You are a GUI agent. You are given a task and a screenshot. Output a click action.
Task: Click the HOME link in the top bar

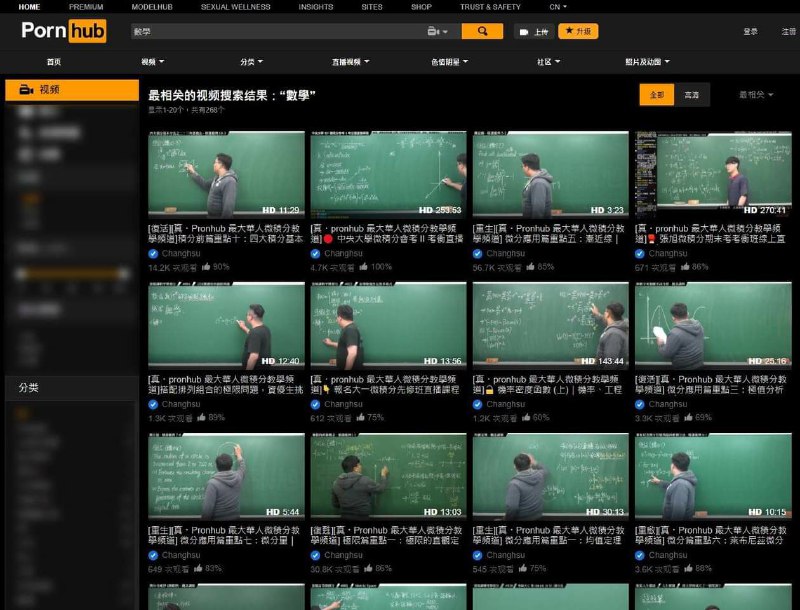point(29,7)
